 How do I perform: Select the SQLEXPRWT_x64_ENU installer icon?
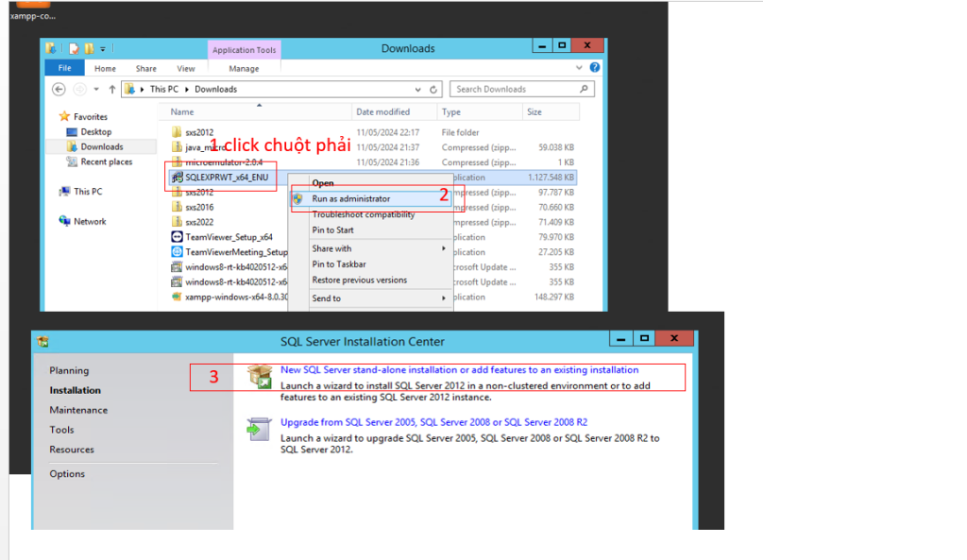(x=177, y=177)
